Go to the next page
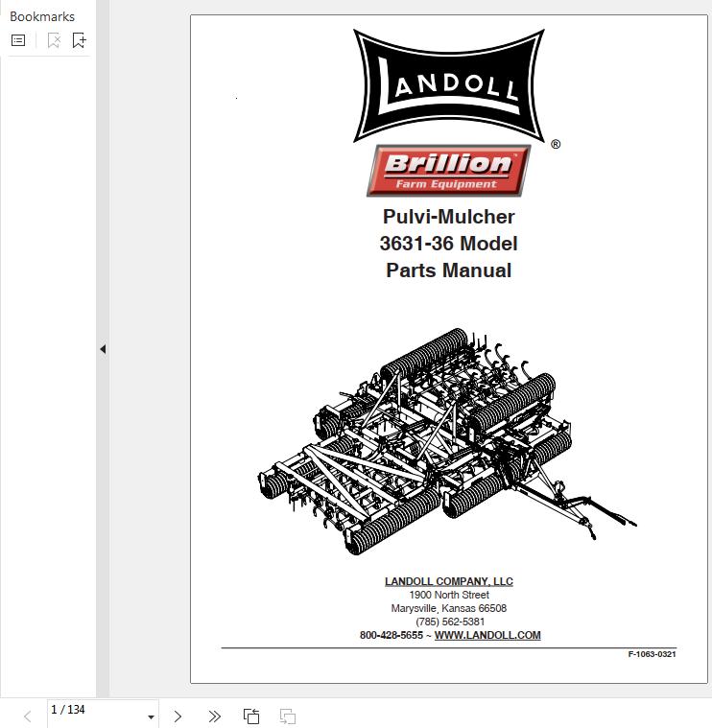This screenshot has height=728, width=712. click(x=178, y=716)
